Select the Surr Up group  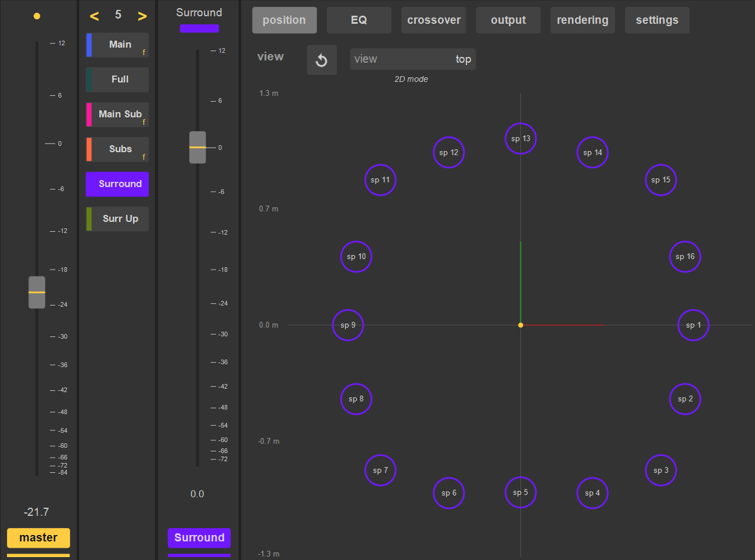117,219
